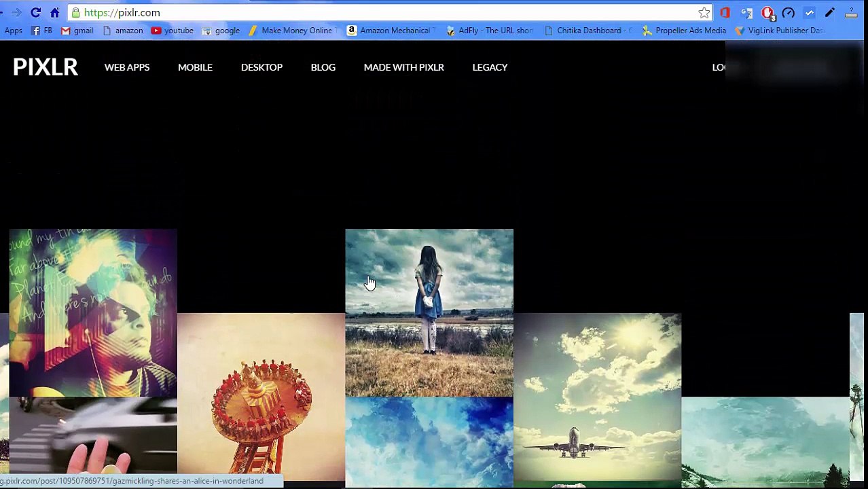Open the girl in blue dress photo

pos(429,312)
